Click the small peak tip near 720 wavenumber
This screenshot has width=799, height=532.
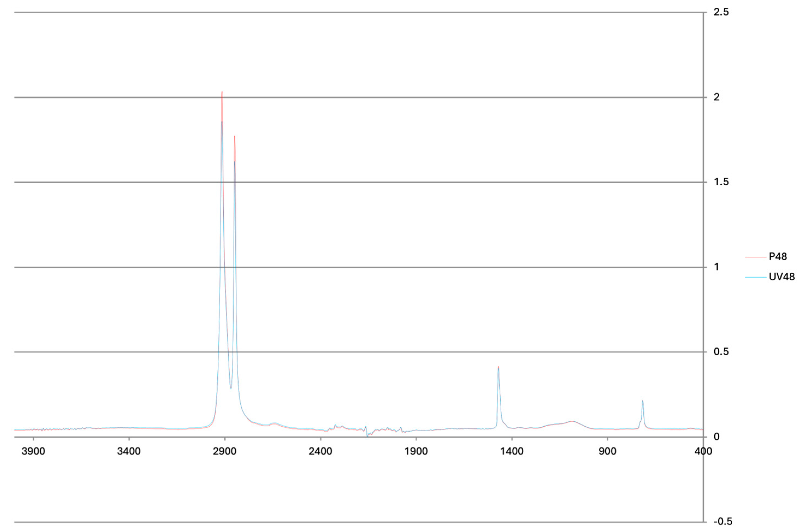(643, 401)
